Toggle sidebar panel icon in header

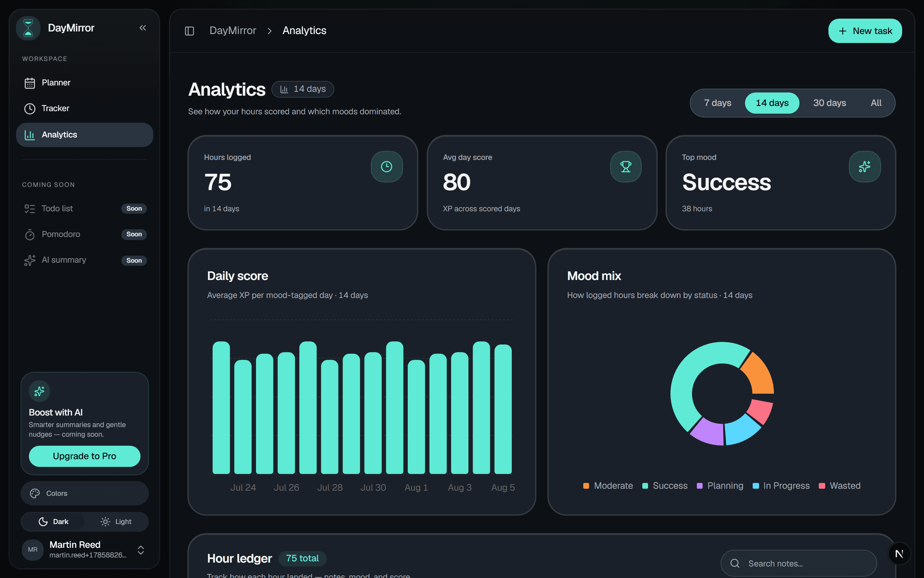[x=189, y=31]
